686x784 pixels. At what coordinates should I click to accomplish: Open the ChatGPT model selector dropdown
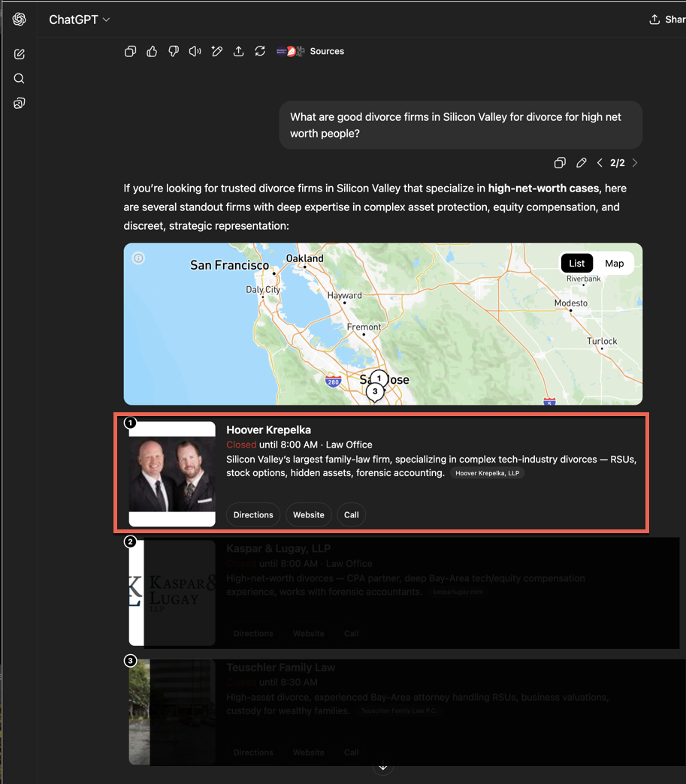[x=79, y=20]
